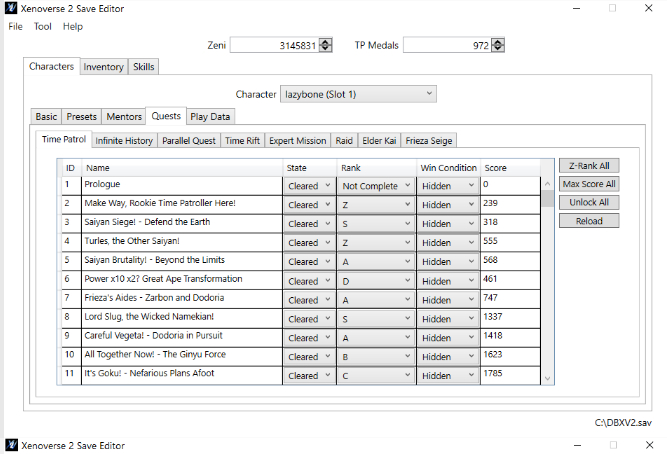The image size is (667, 454).
Task: Select quest name Saiyan Siege! - Defend the Earth
Action: pyautogui.click(x=147, y=222)
